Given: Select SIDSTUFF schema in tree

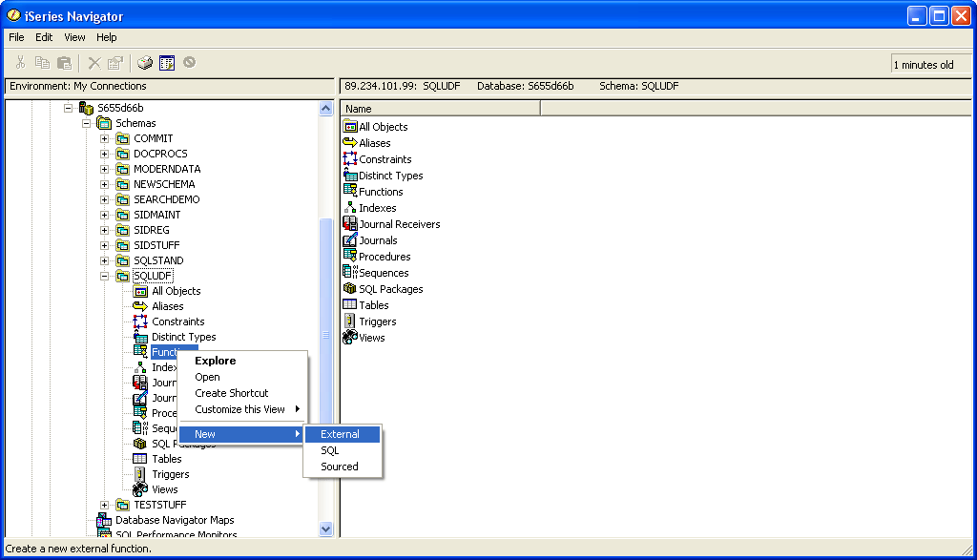Looking at the screenshot, I should tap(156, 245).
